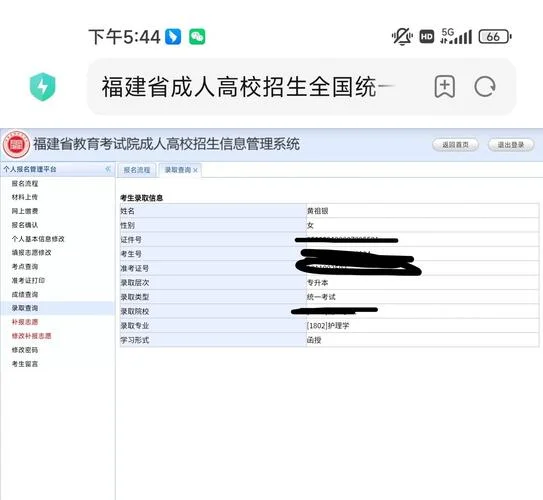This screenshot has height=500, width=543.
Task: Click the 性别 value 女
Action: point(310,225)
